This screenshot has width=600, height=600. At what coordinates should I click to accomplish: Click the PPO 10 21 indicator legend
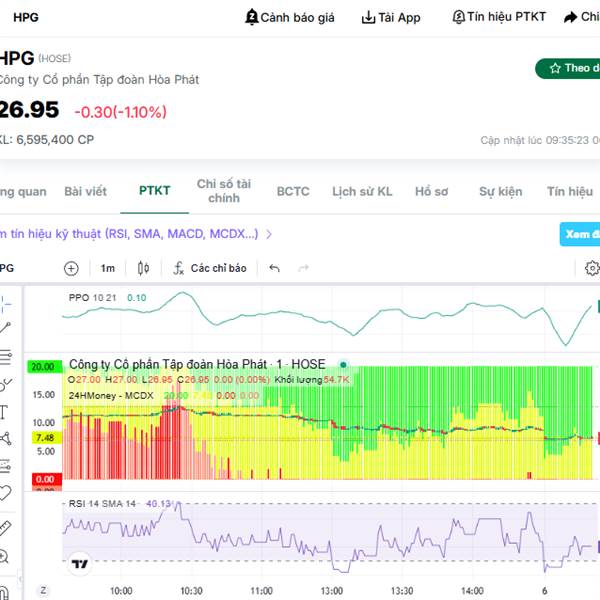92,298
